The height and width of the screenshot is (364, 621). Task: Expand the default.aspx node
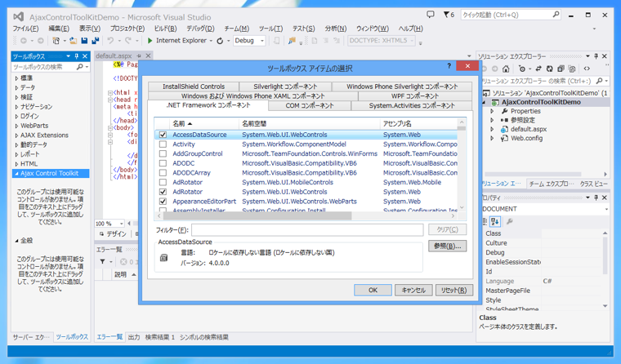click(492, 129)
